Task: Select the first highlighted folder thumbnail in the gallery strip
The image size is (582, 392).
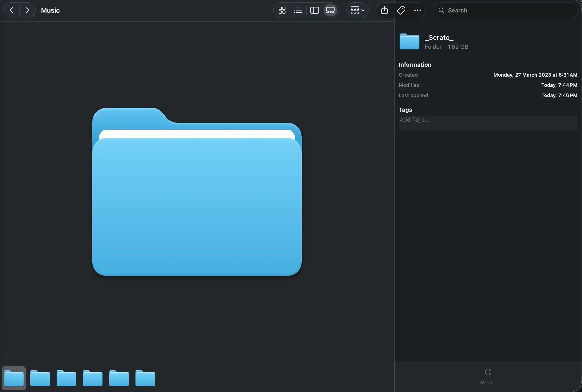Action: click(x=14, y=378)
